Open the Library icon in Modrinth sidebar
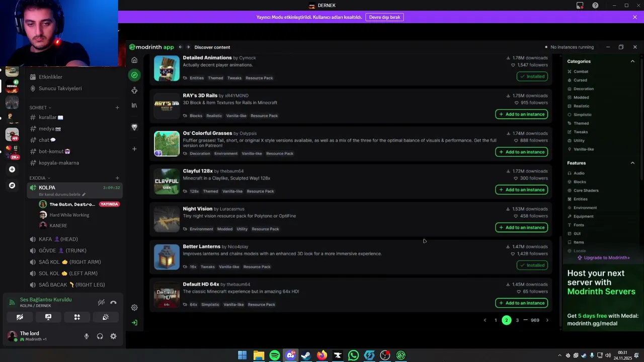The width and height of the screenshot is (644, 362). pyautogui.click(x=134, y=106)
